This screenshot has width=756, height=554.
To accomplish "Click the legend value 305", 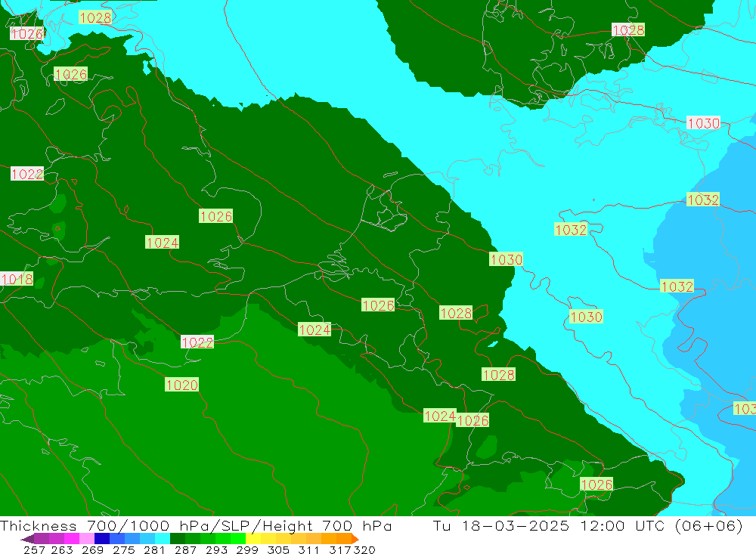I will [278, 549].
